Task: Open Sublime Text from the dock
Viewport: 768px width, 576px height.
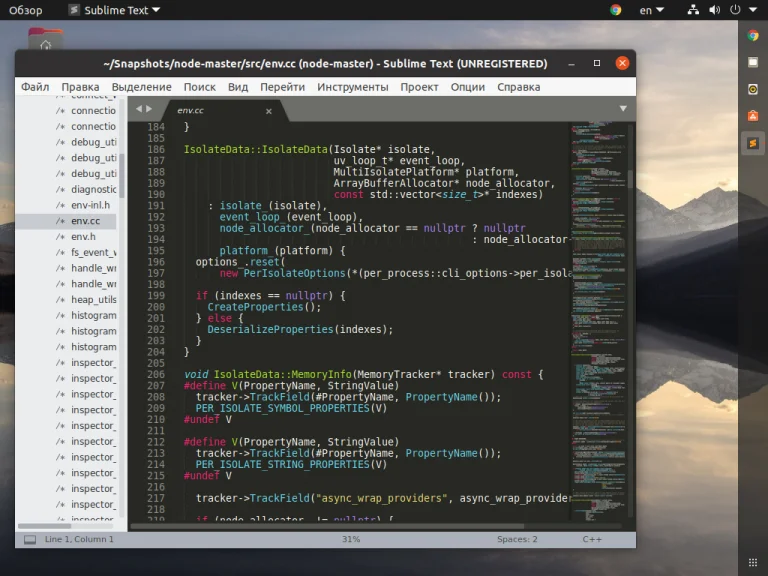Action: [x=753, y=144]
